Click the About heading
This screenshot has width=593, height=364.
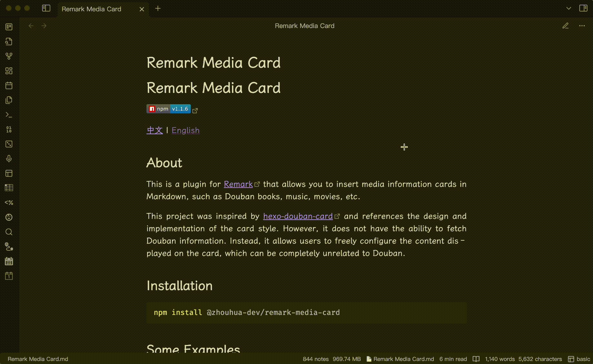click(x=164, y=163)
